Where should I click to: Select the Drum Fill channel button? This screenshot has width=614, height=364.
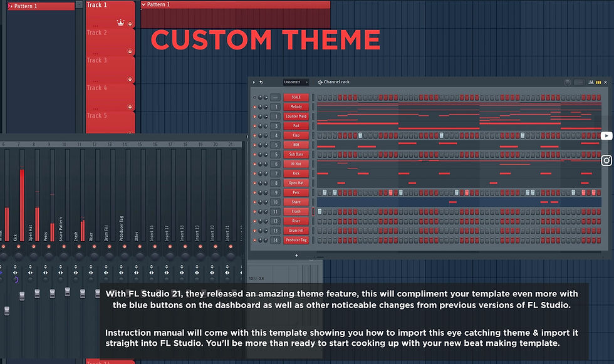[296, 231]
